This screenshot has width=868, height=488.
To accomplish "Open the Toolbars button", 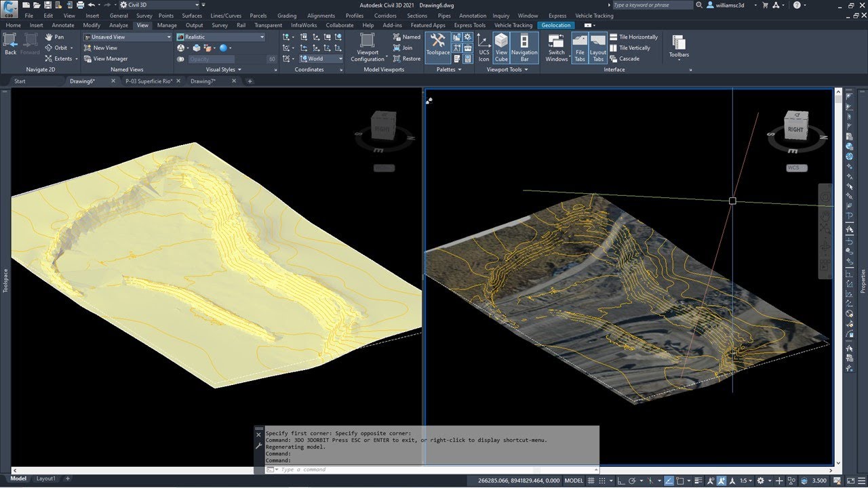I will [x=679, y=46].
